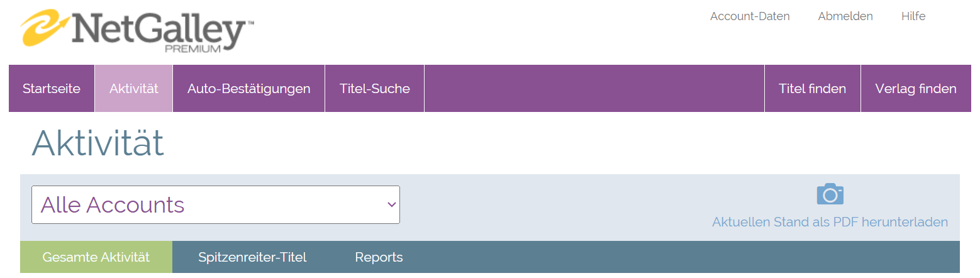Go to Startseite in the navigation bar
980x278 pixels.
click(x=52, y=89)
